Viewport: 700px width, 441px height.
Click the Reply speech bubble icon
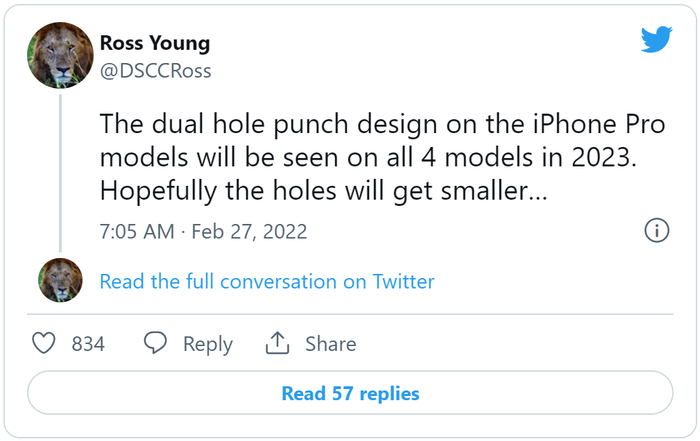coord(155,343)
